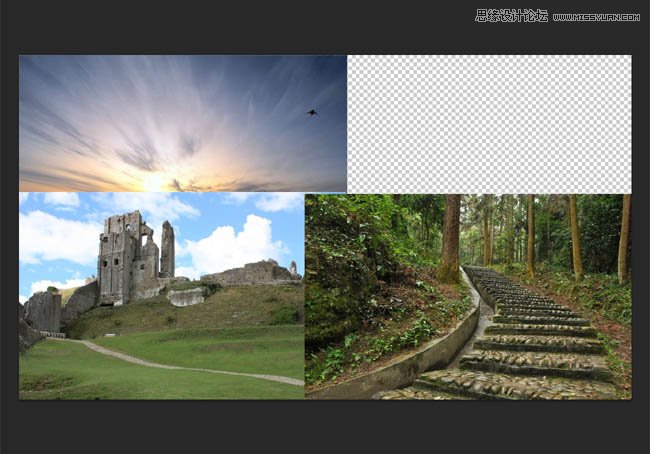The width and height of the screenshot is (650, 454).
Task: Click the dark gray area below the canvas
Action: [325, 428]
